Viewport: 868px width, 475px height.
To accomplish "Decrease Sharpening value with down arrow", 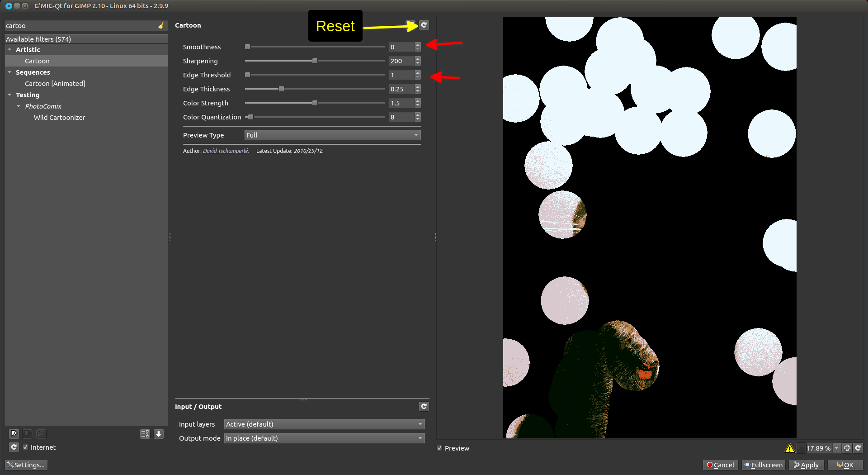I will [x=418, y=63].
